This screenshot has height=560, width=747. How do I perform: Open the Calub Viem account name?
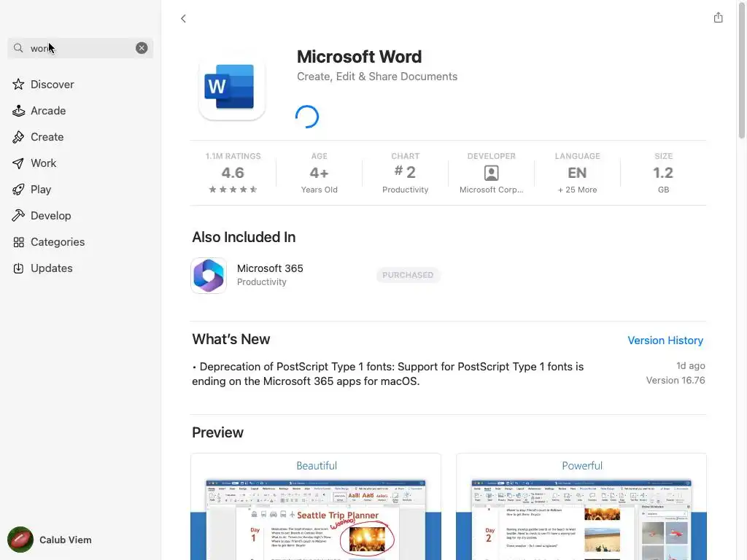tap(65, 540)
